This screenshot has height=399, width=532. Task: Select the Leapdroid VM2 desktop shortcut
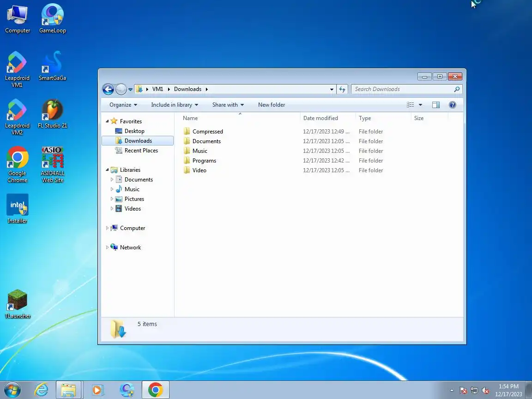pos(17,117)
